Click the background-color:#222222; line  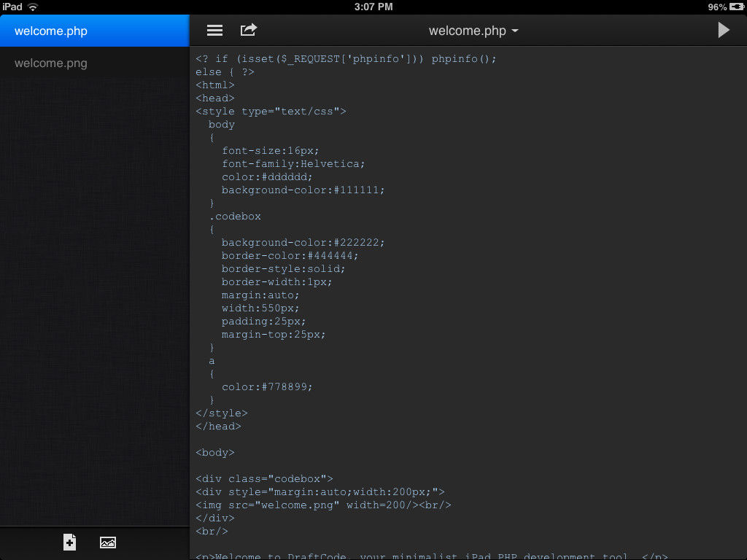(303, 242)
